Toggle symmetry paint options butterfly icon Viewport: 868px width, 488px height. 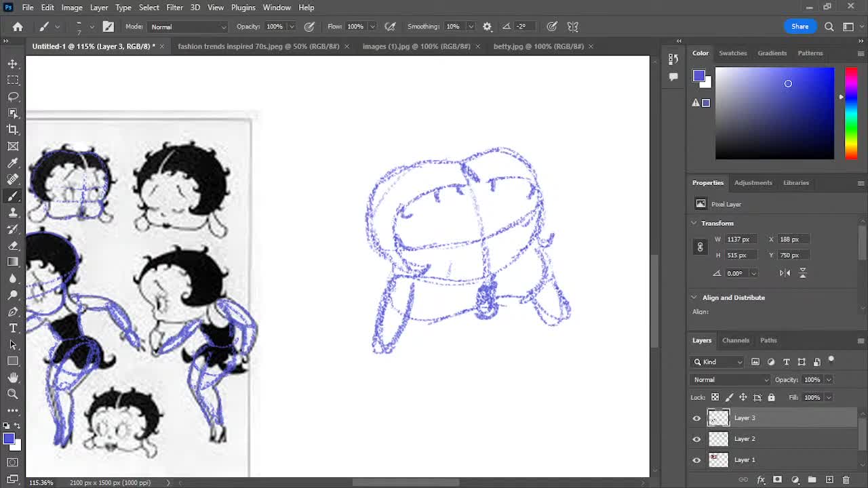tap(573, 26)
